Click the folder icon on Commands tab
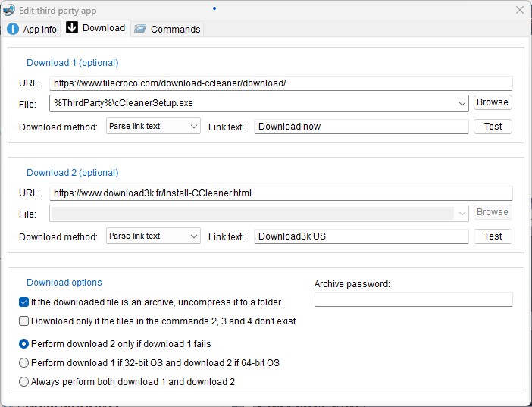This screenshot has height=407, width=532. click(x=139, y=29)
